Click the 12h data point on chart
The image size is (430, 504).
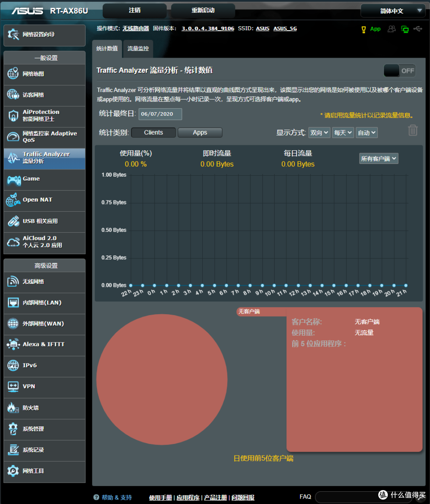tap(298, 285)
